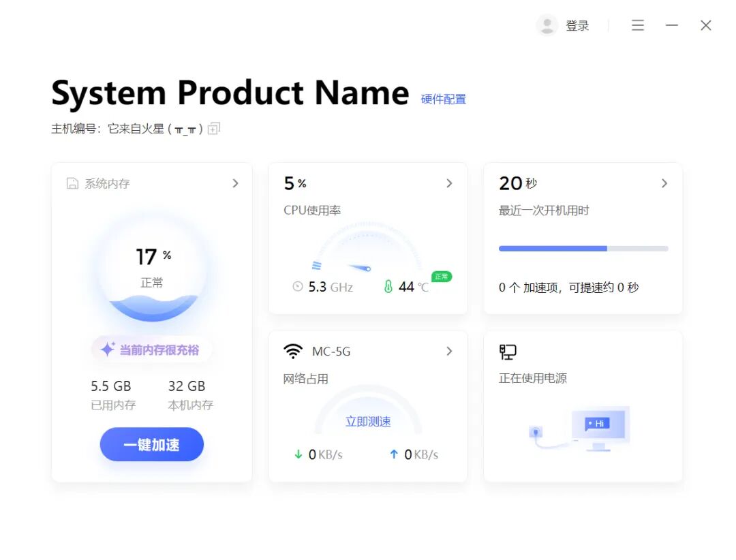Viewport: 736px width, 560px height.
Task: Click the CPU gauge needle
Action: pos(360,268)
